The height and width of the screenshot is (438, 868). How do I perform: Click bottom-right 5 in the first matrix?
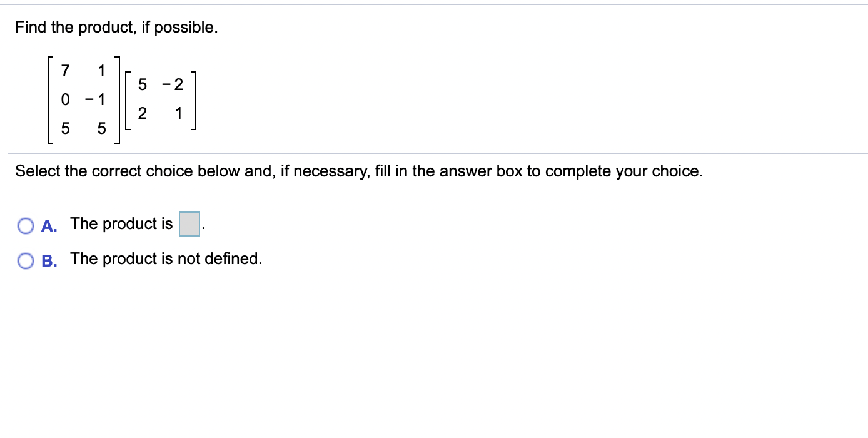click(x=101, y=129)
